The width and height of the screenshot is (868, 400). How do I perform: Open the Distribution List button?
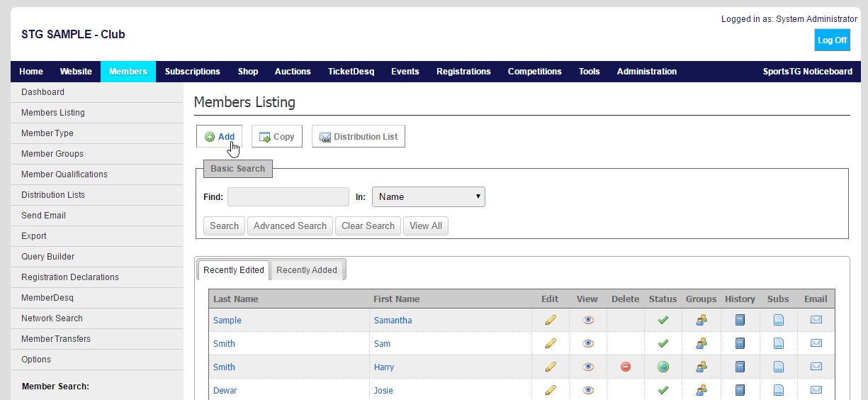pyautogui.click(x=359, y=137)
